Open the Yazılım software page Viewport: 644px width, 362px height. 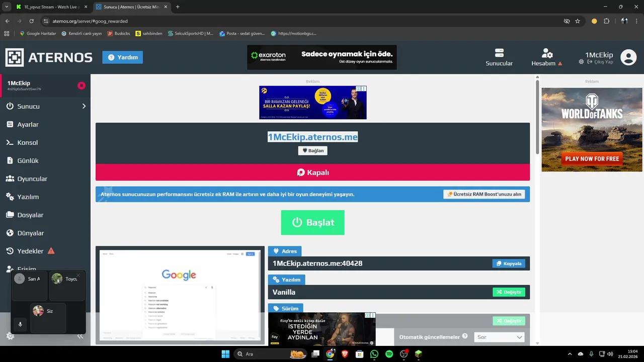(x=45, y=197)
